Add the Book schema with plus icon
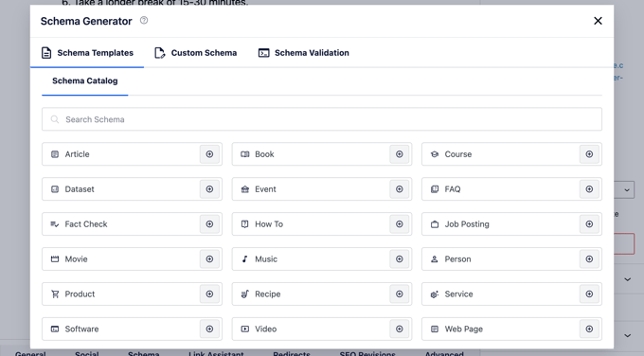 [x=400, y=154]
